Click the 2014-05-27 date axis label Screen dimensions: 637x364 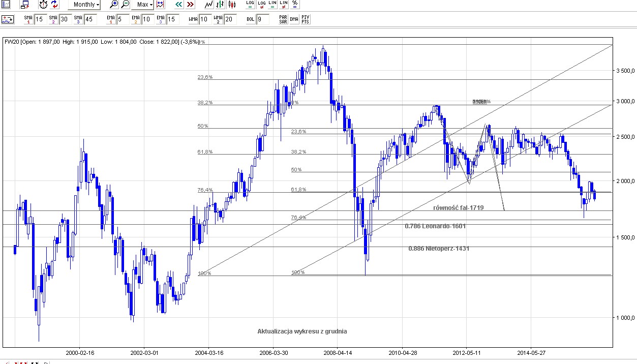[x=531, y=352]
